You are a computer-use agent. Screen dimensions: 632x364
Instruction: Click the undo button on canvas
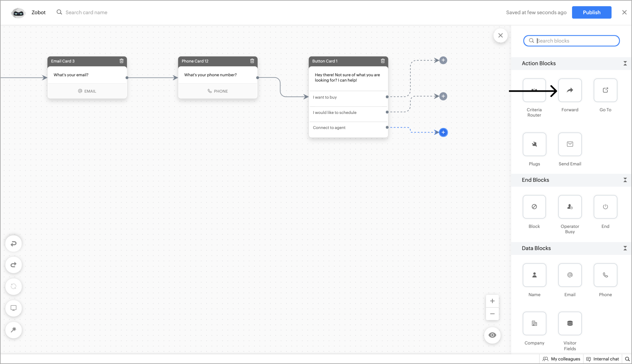[14, 244]
